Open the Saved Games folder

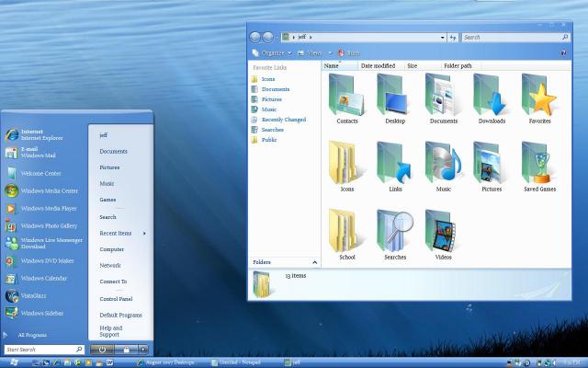539,167
